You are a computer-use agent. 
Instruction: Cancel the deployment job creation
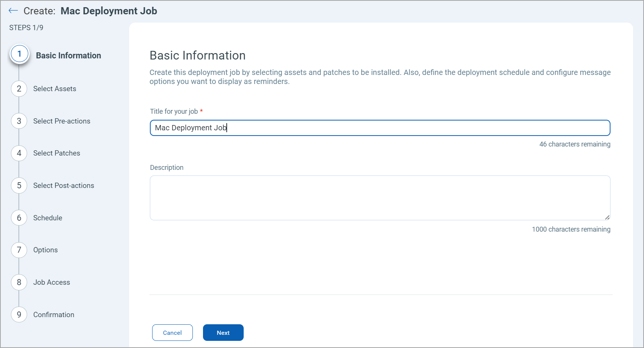coord(172,333)
